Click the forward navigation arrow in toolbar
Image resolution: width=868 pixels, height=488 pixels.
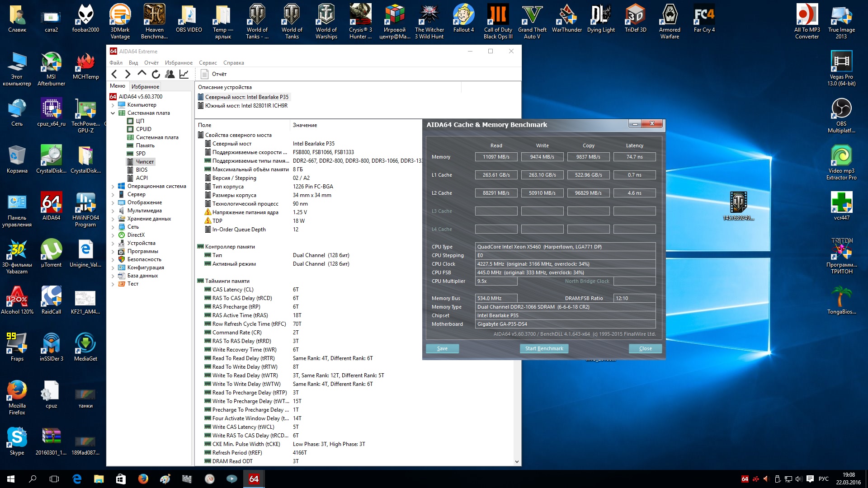(x=128, y=74)
